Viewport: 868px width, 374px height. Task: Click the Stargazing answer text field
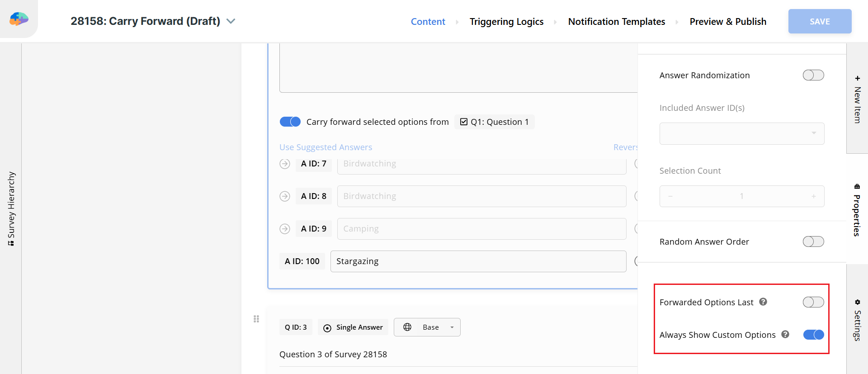[478, 261]
